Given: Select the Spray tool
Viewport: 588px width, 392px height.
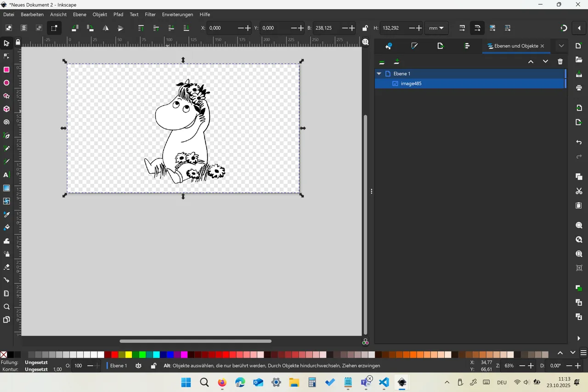Looking at the screenshot, I should pyautogui.click(x=6, y=254).
